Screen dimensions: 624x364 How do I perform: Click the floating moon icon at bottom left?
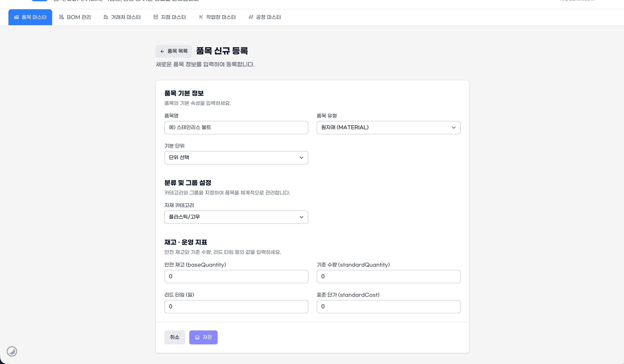tap(12, 351)
